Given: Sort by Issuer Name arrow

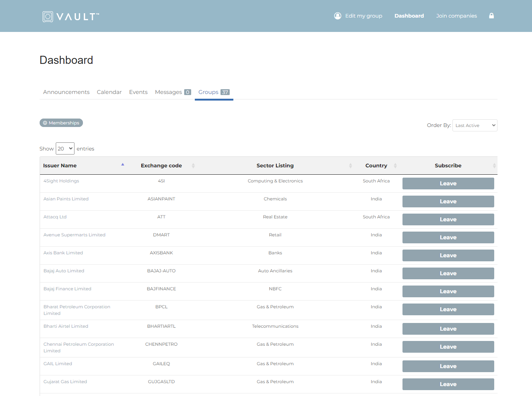Looking at the screenshot, I should point(123,165).
